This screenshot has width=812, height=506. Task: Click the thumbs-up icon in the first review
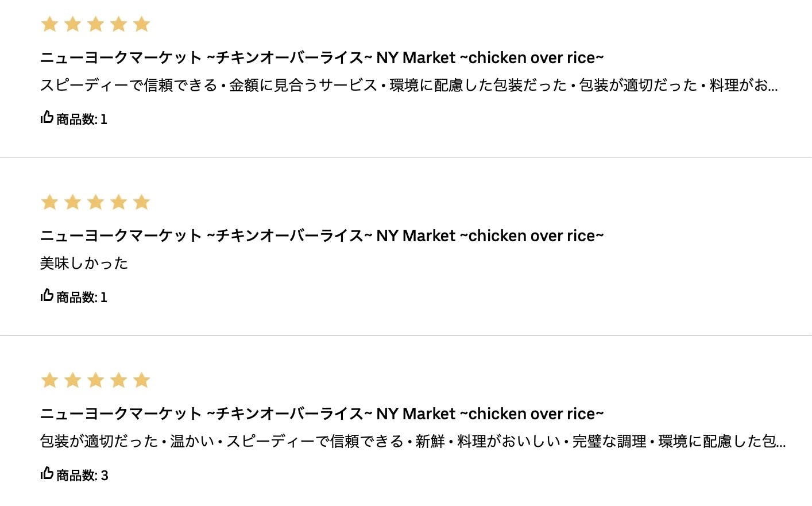pos(47,118)
